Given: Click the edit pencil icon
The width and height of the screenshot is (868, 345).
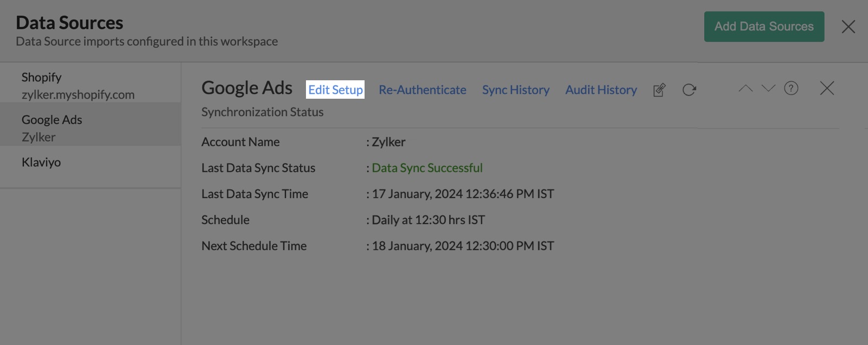Looking at the screenshot, I should point(659,90).
